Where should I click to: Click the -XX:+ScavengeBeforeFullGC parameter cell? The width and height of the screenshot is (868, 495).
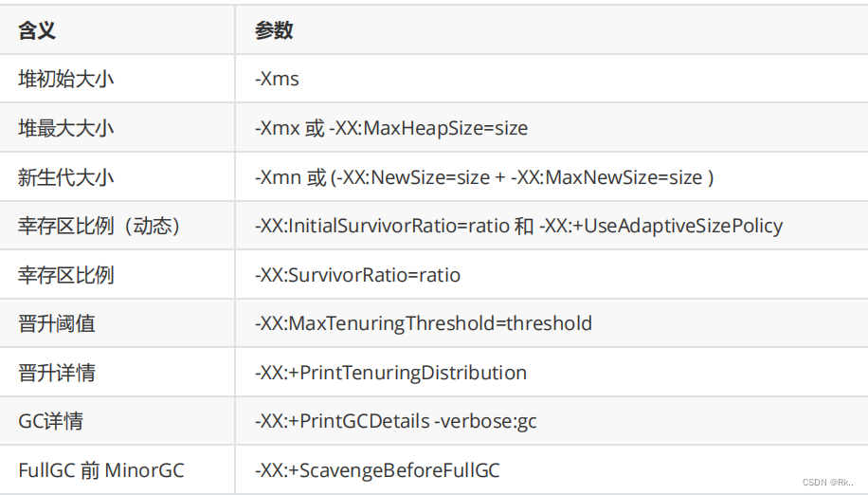pyautogui.click(x=376, y=470)
